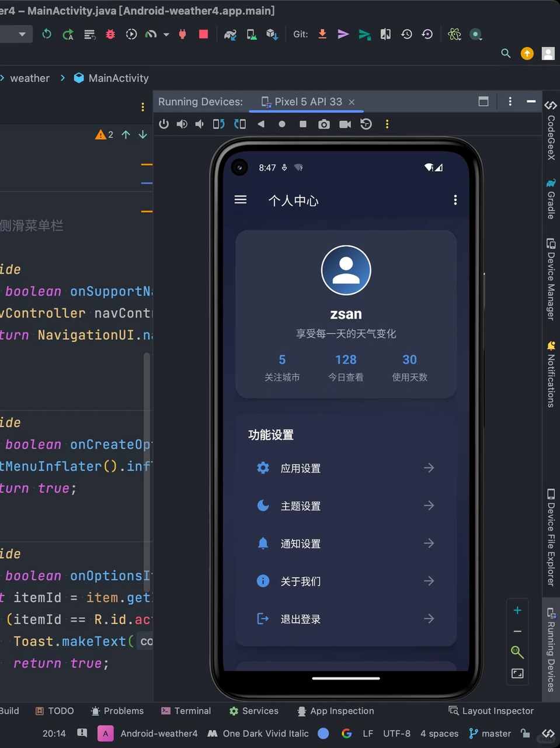Click the emulator Back triangle button
This screenshot has width=560, height=748.
pyautogui.click(x=261, y=124)
